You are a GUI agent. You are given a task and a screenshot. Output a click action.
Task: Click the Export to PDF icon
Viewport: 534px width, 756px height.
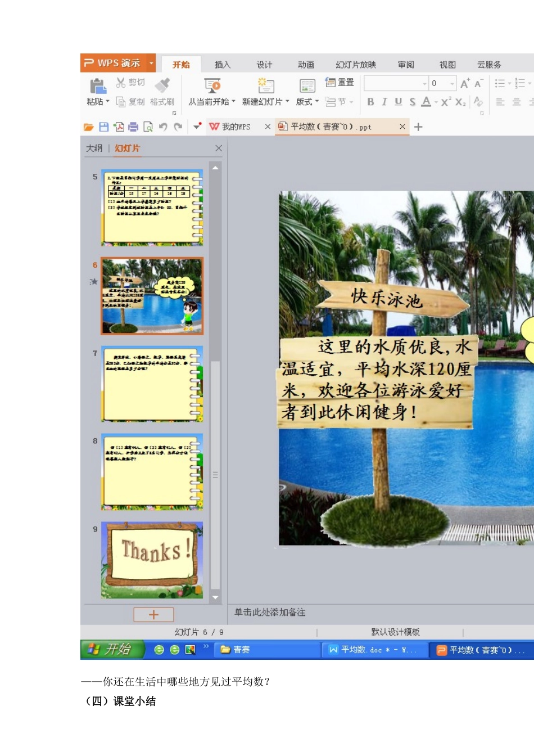pyautogui.click(x=119, y=127)
